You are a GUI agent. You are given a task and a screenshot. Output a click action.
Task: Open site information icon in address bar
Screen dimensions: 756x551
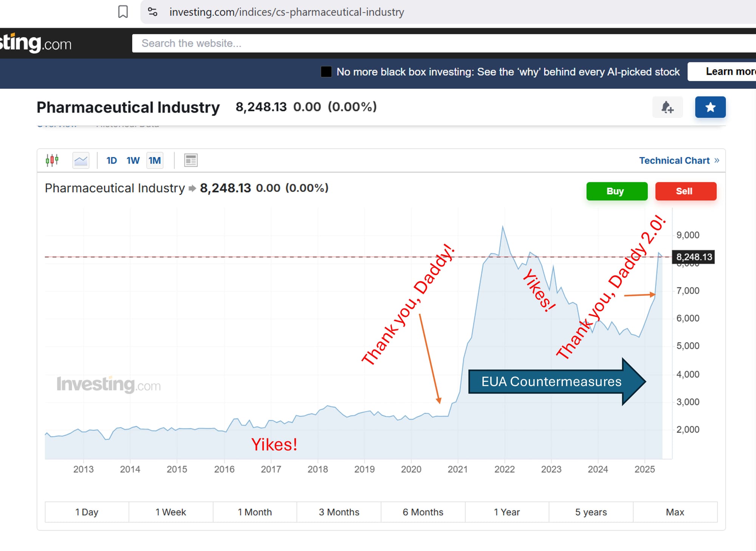tap(153, 12)
